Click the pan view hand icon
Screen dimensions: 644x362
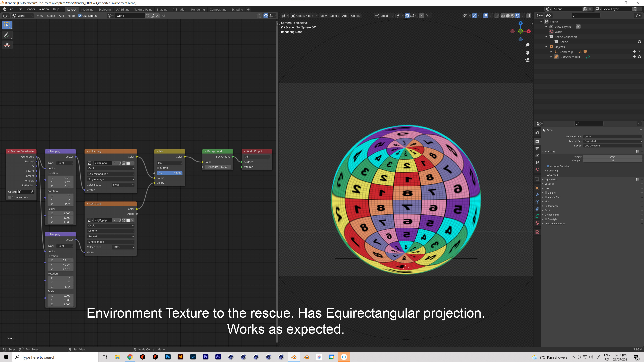point(527,53)
